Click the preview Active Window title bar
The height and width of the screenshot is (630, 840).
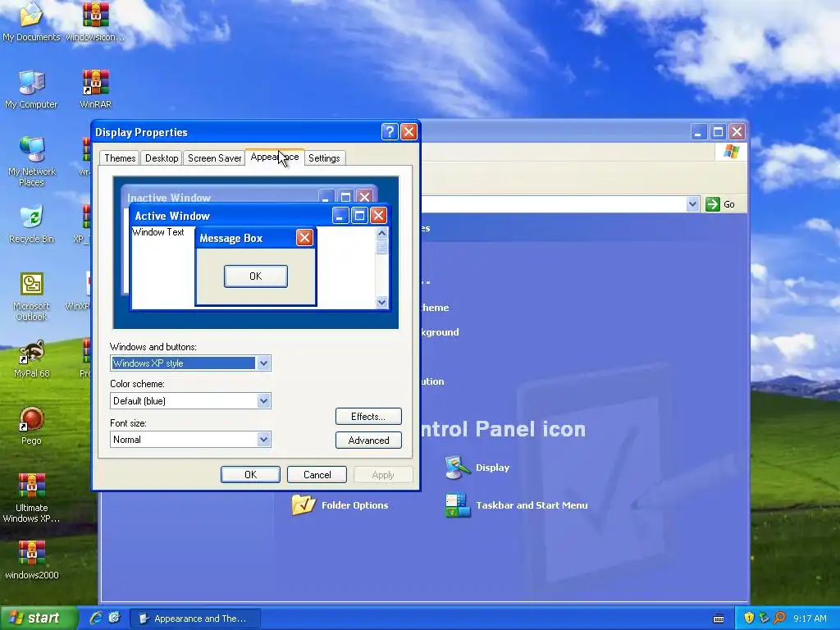click(260, 216)
